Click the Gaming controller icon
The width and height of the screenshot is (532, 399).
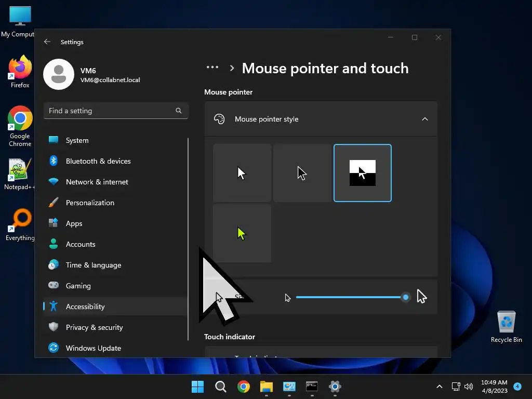pyautogui.click(x=54, y=285)
